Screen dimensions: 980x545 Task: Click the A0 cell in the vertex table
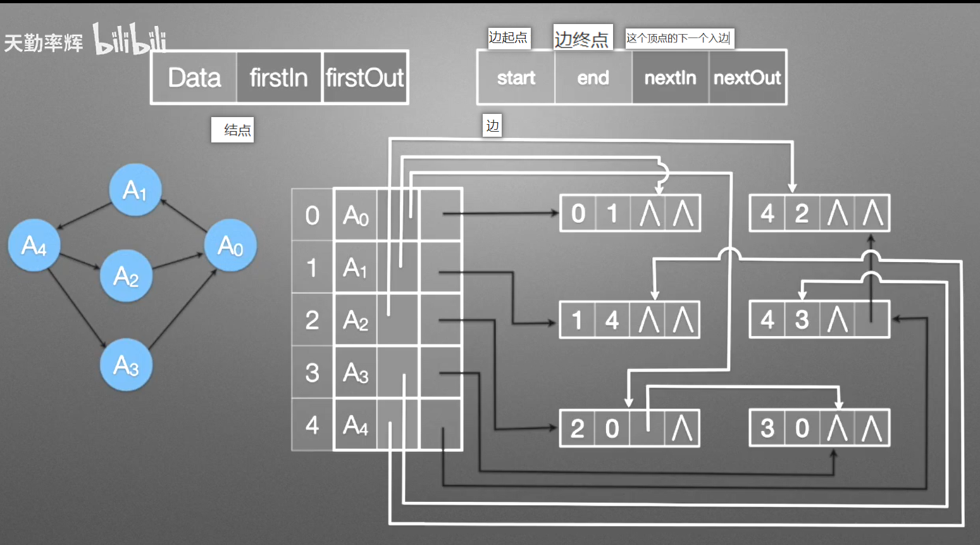[x=356, y=215]
